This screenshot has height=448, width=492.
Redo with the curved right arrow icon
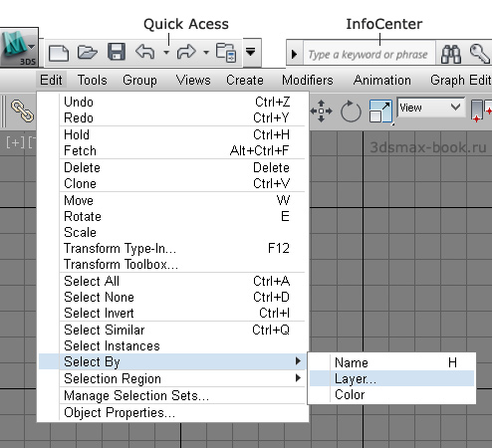coord(186,52)
